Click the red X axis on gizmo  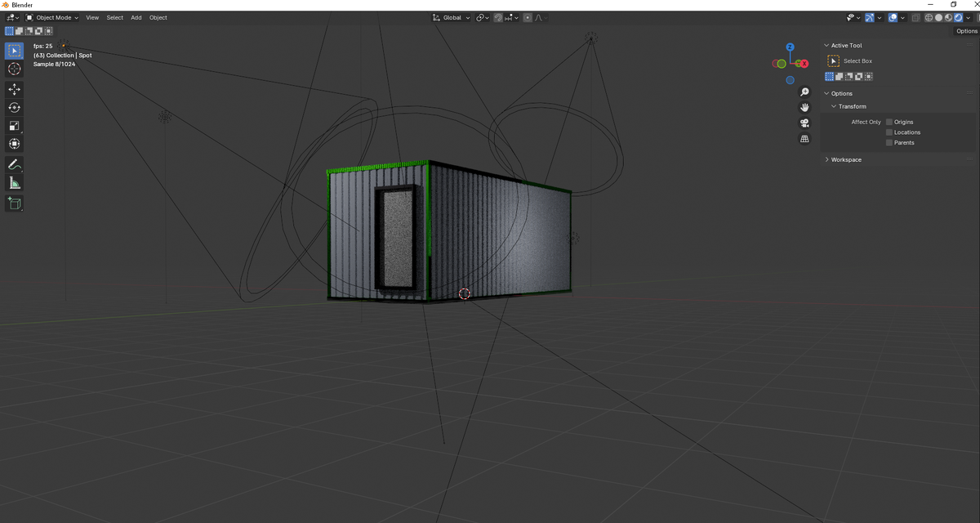tap(804, 64)
